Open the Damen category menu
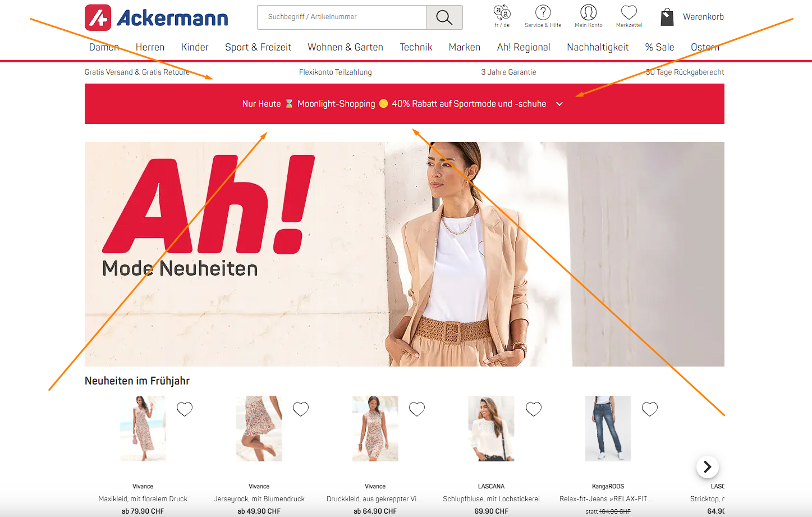The width and height of the screenshot is (812, 517). pyautogui.click(x=104, y=47)
